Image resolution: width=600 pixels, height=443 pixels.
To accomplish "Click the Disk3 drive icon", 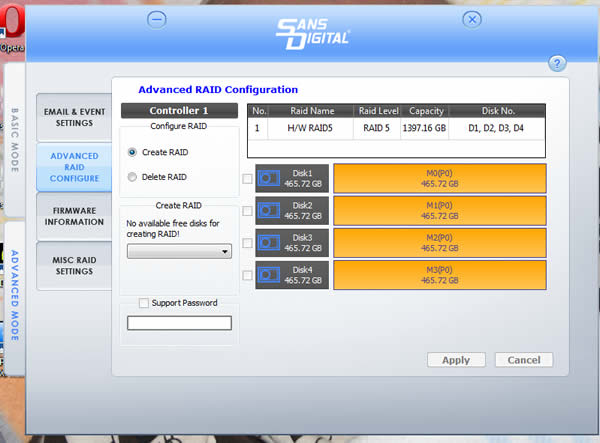I will tap(269, 243).
